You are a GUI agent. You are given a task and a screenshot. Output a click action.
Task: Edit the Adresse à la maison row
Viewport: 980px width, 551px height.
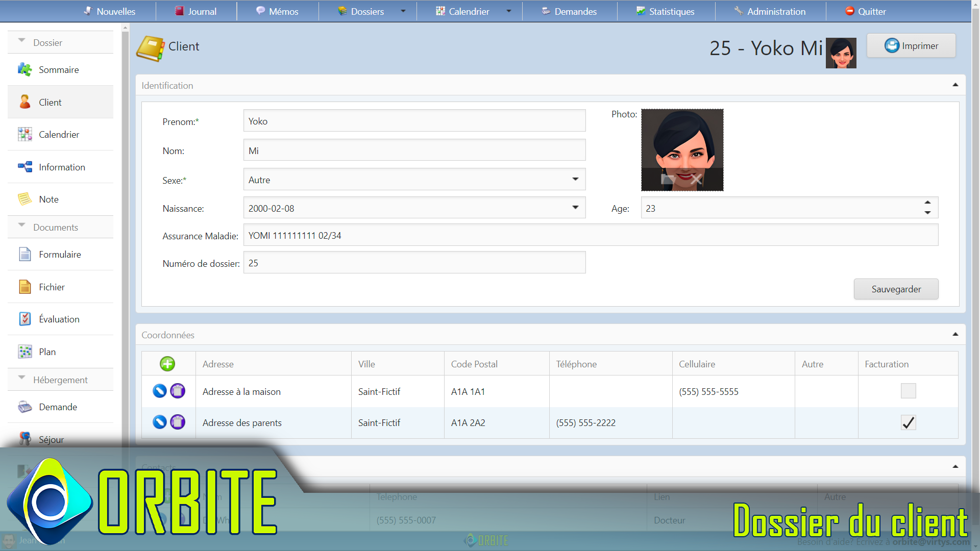(160, 391)
